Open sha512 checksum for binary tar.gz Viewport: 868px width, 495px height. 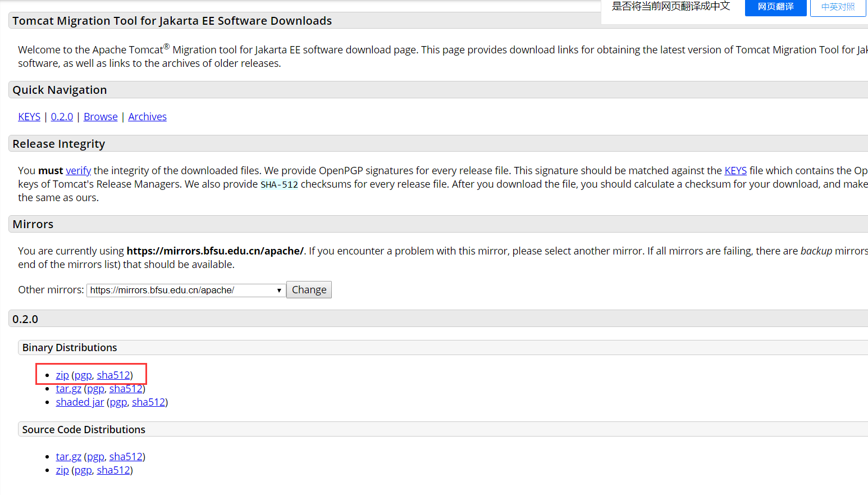pyautogui.click(x=126, y=389)
